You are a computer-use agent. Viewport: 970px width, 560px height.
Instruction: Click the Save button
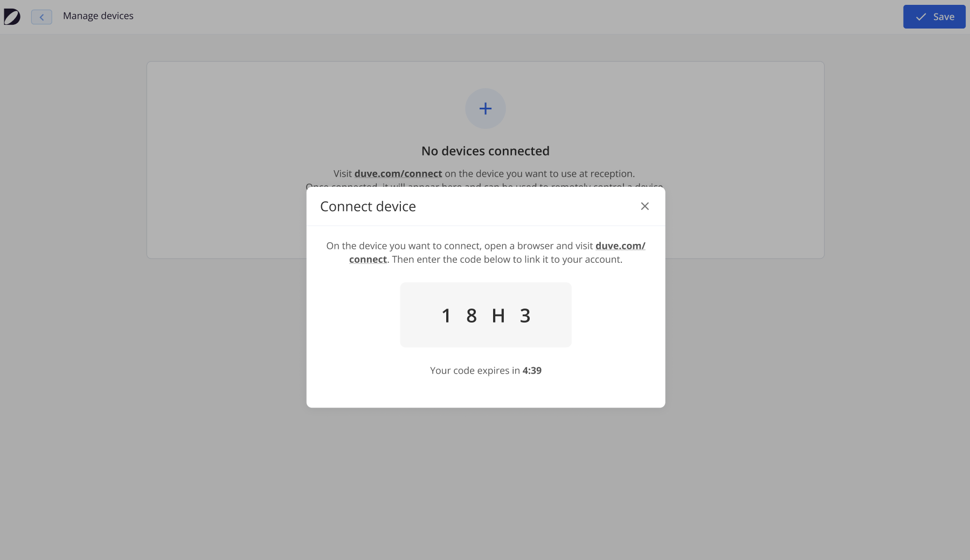[x=934, y=17]
